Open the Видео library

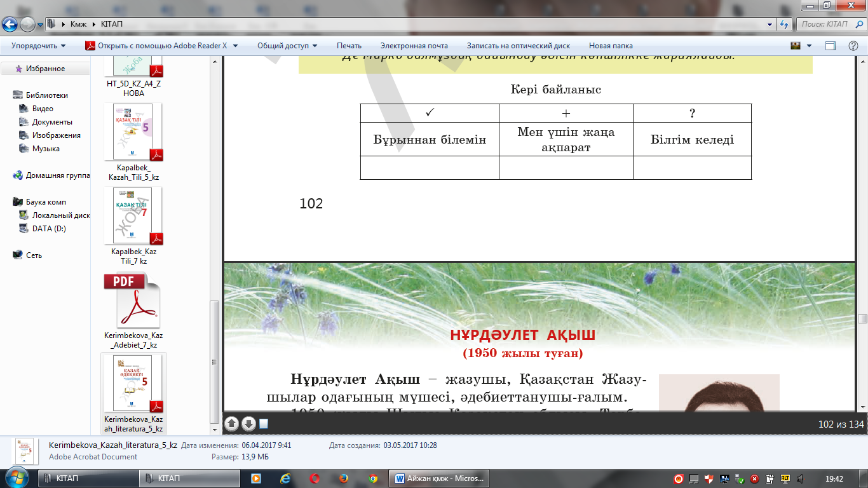43,109
